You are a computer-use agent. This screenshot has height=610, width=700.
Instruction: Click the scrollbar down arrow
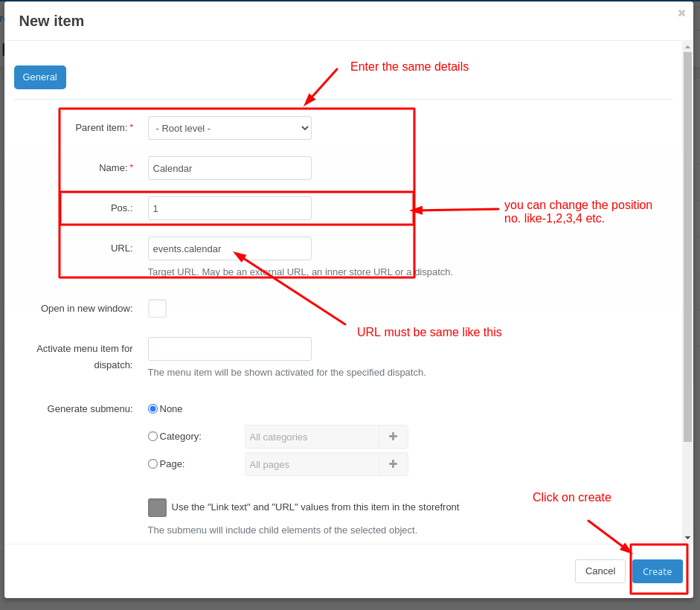click(687, 537)
